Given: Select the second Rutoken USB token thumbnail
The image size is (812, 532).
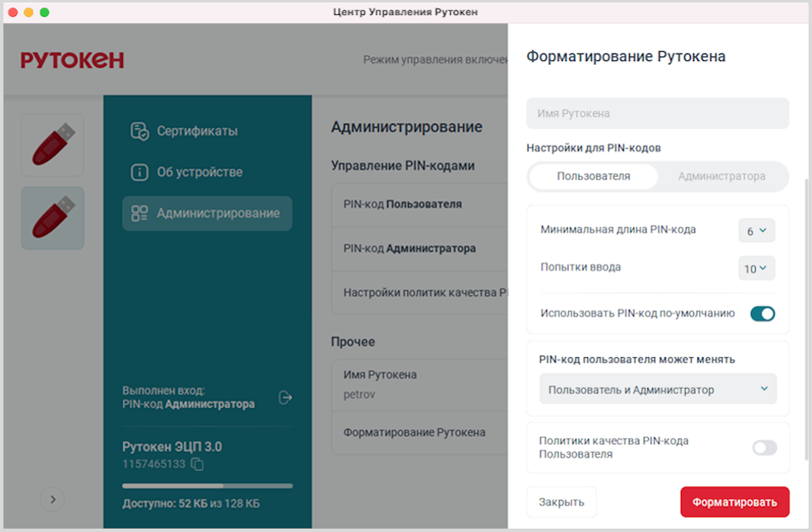Looking at the screenshot, I should pyautogui.click(x=53, y=217).
